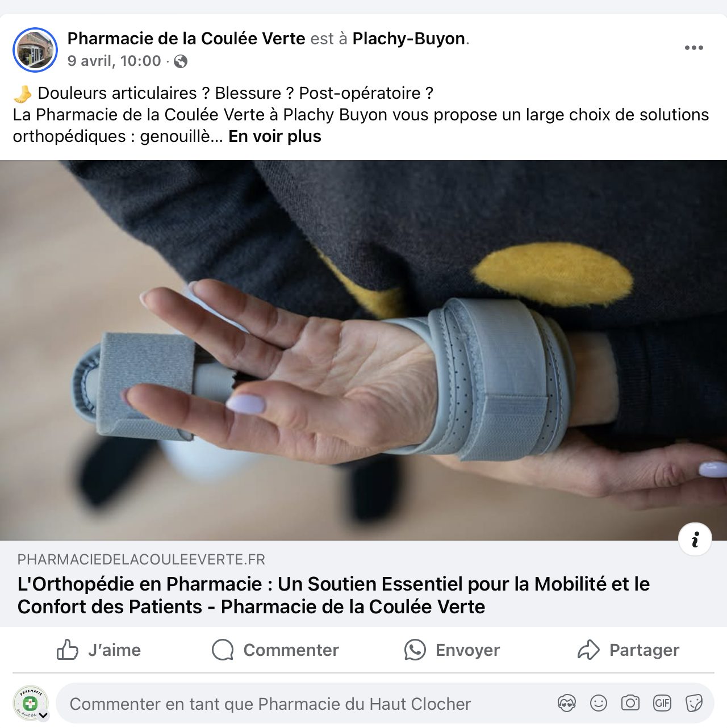Expand the post text with En voir plus

275,136
